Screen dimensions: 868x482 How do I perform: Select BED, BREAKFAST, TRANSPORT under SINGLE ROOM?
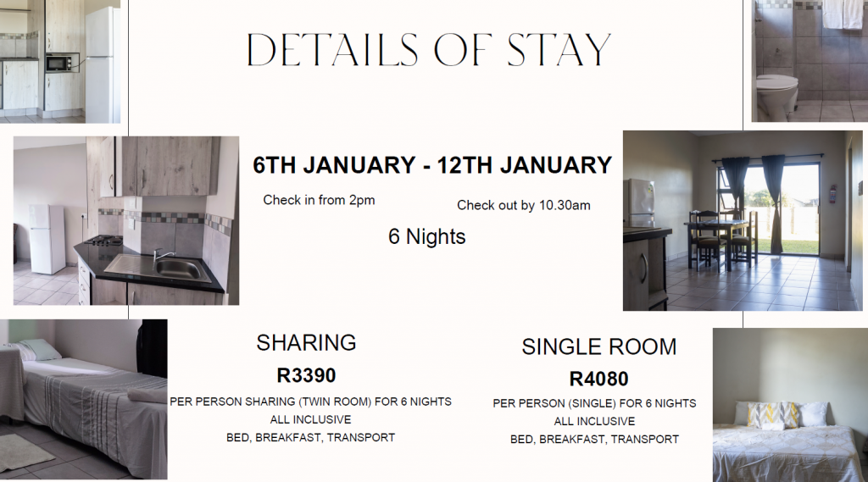click(594, 440)
